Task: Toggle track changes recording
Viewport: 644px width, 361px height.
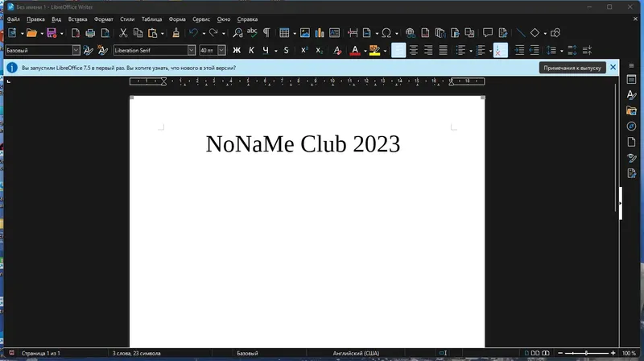Action: click(x=502, y=33)
